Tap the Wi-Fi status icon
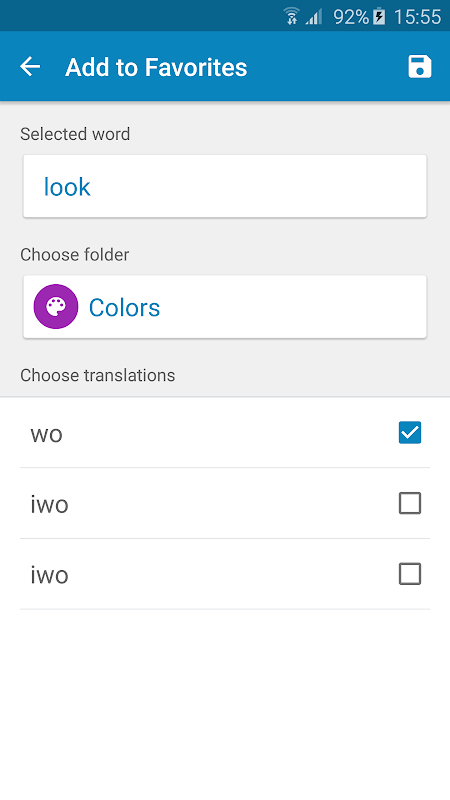Screen dimensions: 450x800 [x=291, y=16]
